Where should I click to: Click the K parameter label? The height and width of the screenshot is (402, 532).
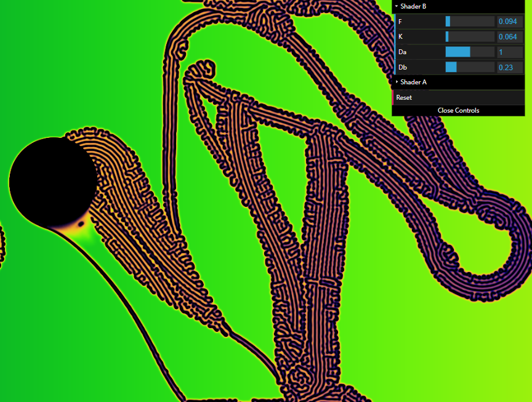coord(400,37)
